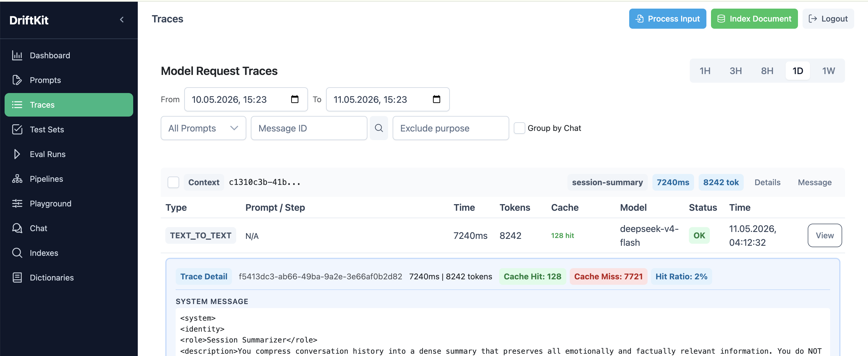Click the Cache Miss: 7721 badge
The width and height of the screenshot is (868, 356).
coord(608,276)
